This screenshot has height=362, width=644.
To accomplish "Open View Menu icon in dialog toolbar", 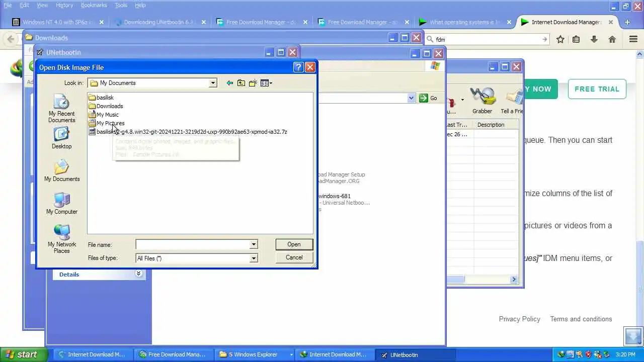I will point(266,83).
